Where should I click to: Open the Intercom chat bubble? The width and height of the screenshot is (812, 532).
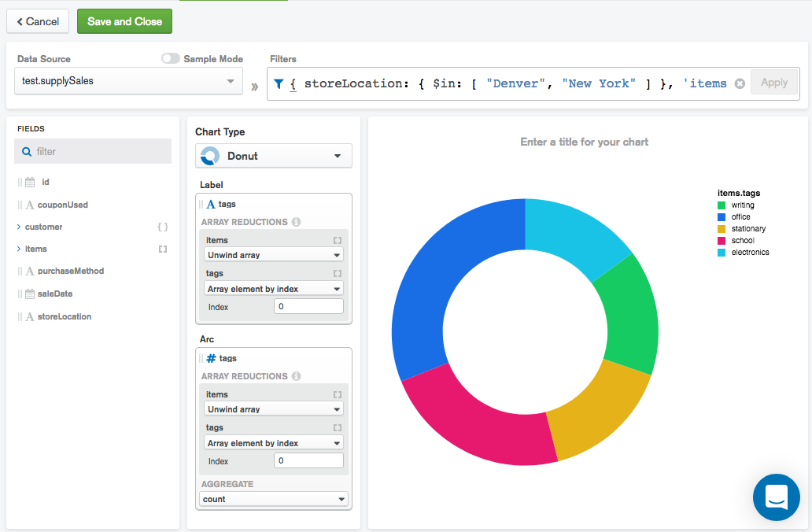pyautogui.click(x=776, y=497)
